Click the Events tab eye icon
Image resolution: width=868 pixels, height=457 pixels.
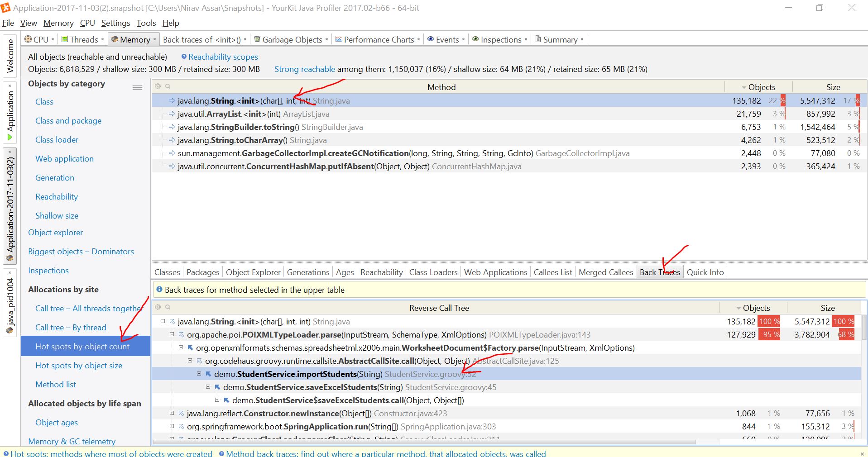431,39
